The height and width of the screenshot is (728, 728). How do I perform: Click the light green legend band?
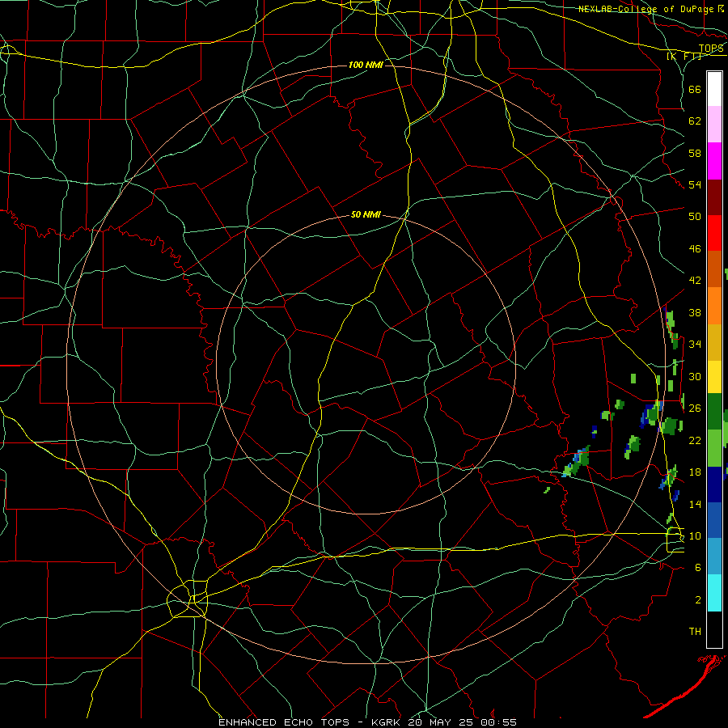pyautogui.click(x=714, y=448)
